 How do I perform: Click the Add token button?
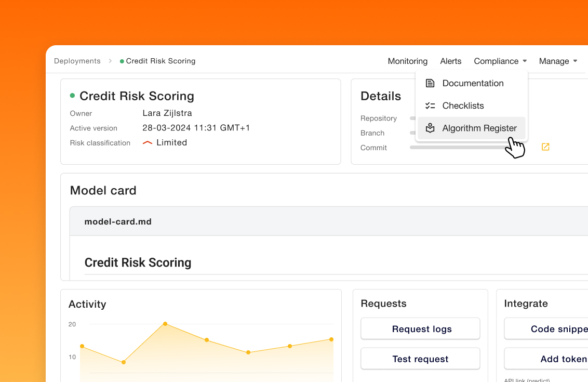coord(546,359)
